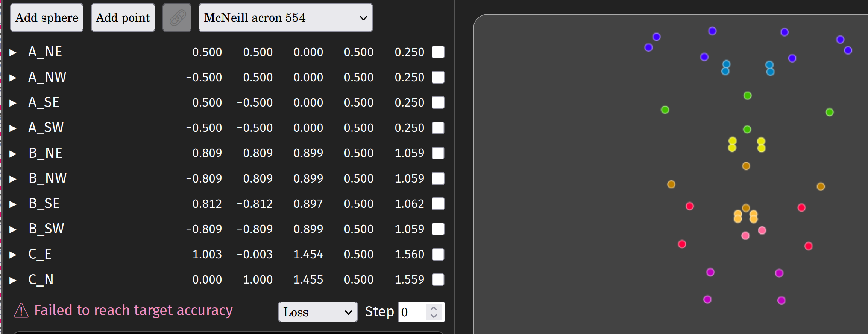This screenshot has width=868, height=334.
Task: Select the B_SW row label
Action: pos(46,229)
